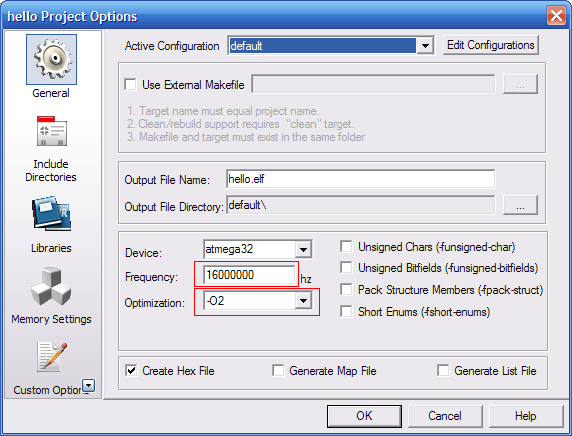Browse for the Output File Directory
The width and height of the screenshot is (572, 436).
pos(520,205)
